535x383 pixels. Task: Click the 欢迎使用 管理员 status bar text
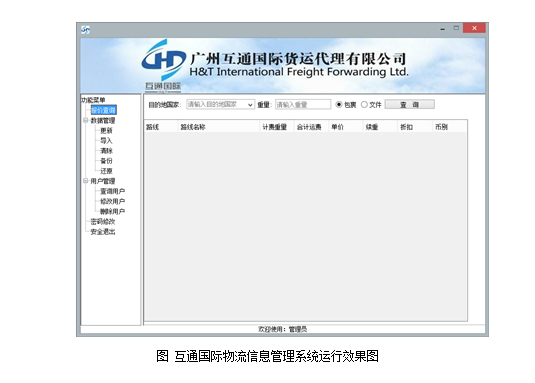coord(283,329)
